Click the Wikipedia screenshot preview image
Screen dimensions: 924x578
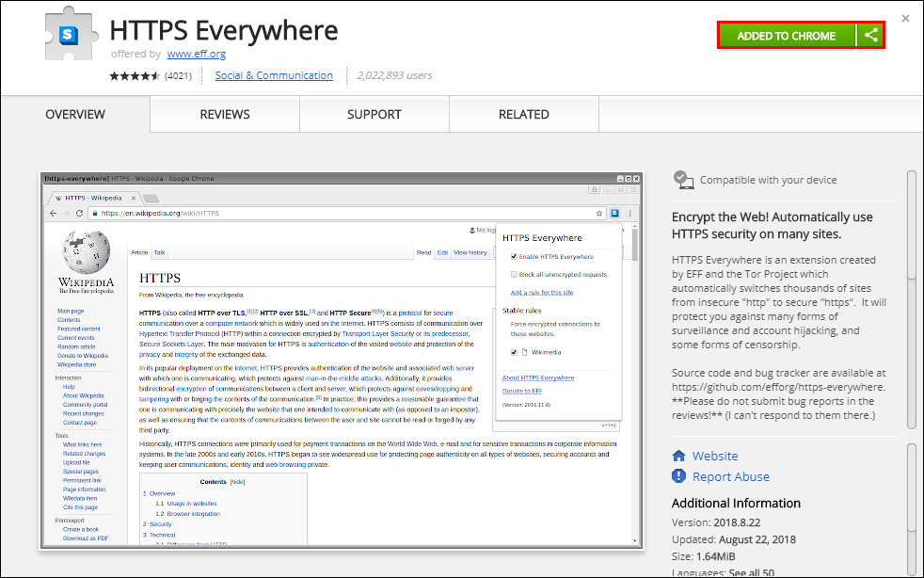(x=342, y=361)
